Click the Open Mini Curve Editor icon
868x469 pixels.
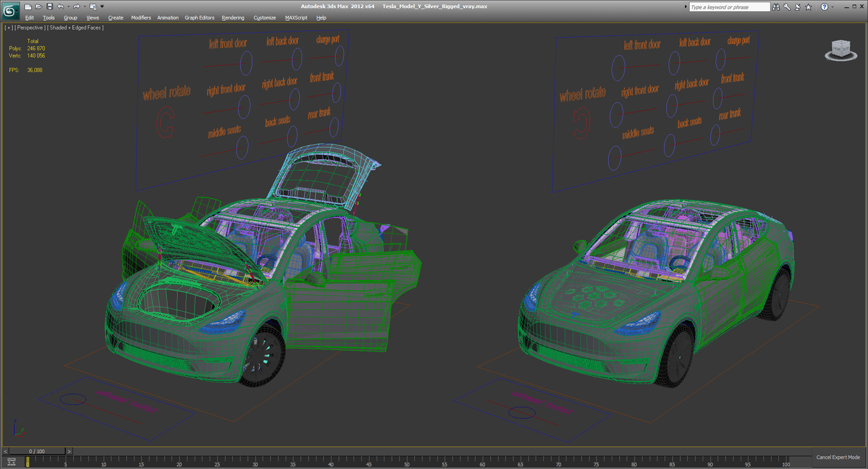click(11, 462)
